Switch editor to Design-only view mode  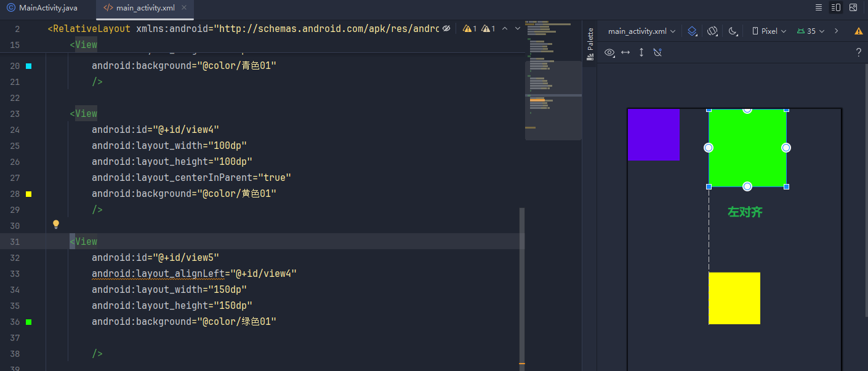pyautogui.click(x=853, y=8)
